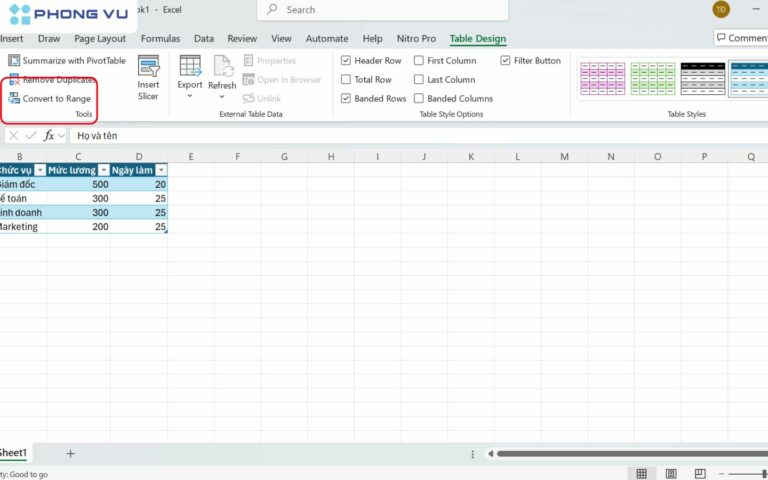
Task: Select column header H
Action: tap(331, 157)
